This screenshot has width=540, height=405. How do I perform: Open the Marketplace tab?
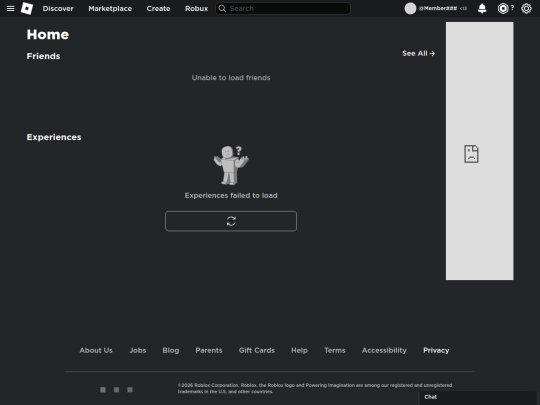110,8
